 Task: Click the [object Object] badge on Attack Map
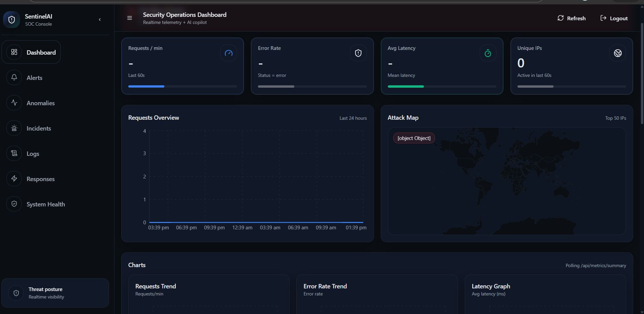(414, 138)
